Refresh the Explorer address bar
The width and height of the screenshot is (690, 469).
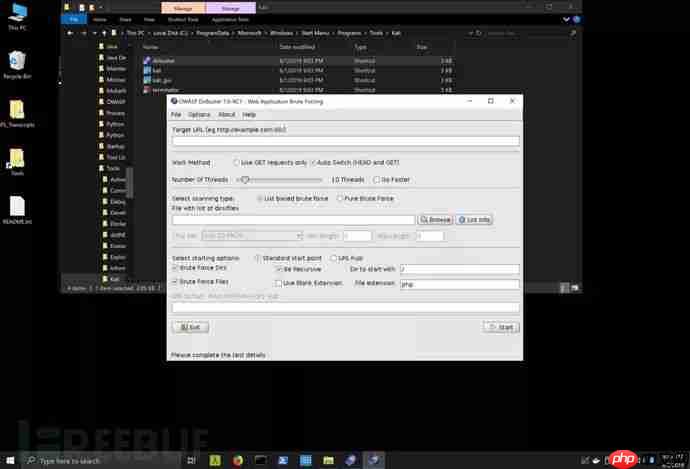479,33
